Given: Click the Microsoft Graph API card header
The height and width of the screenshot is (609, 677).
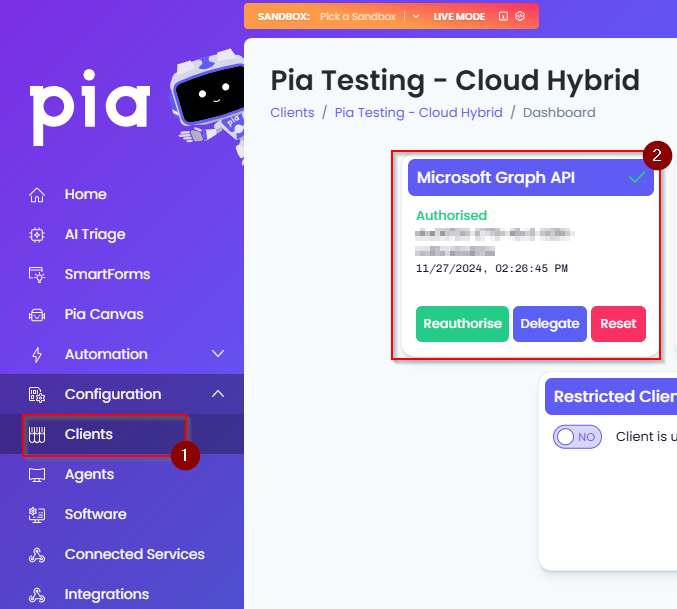Looking at the screenshot, I should tap(531, 177).
